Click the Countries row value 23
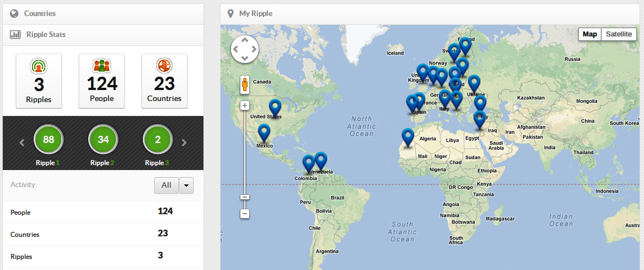The height and width of the screenshot is (270, 644). (163, 234)
